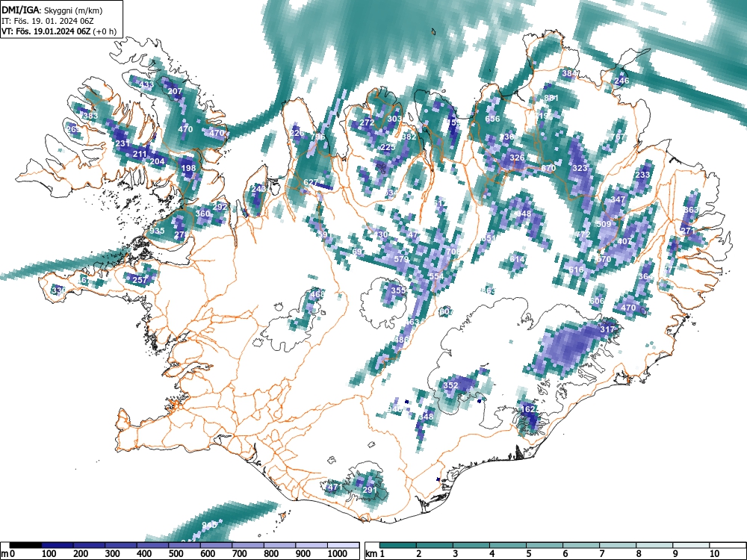This screenshot has height=560, width=747.
Task: Click visibility value '433' in the Westfjords
Action: (x=146, y=85)
